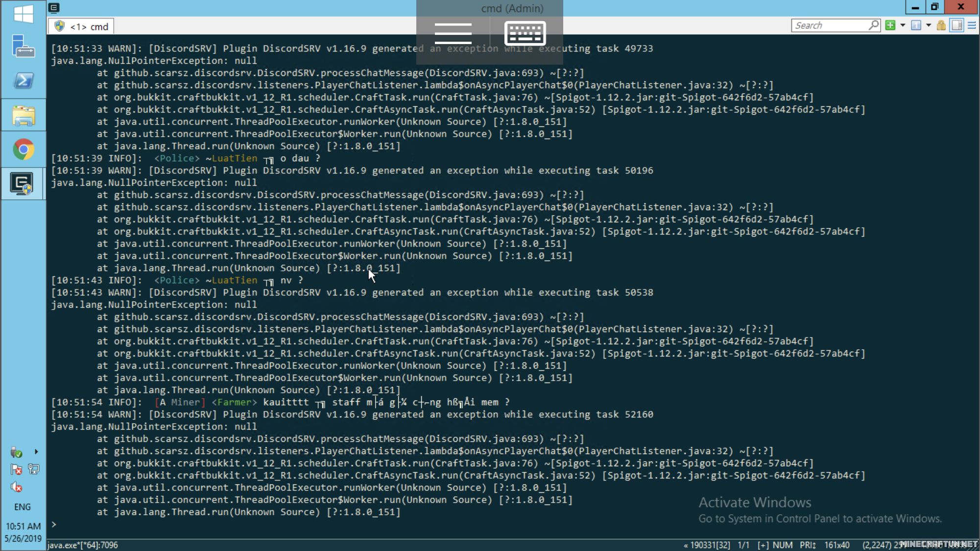Open Google Chrome from the taskbar

[x=23, y=149]
